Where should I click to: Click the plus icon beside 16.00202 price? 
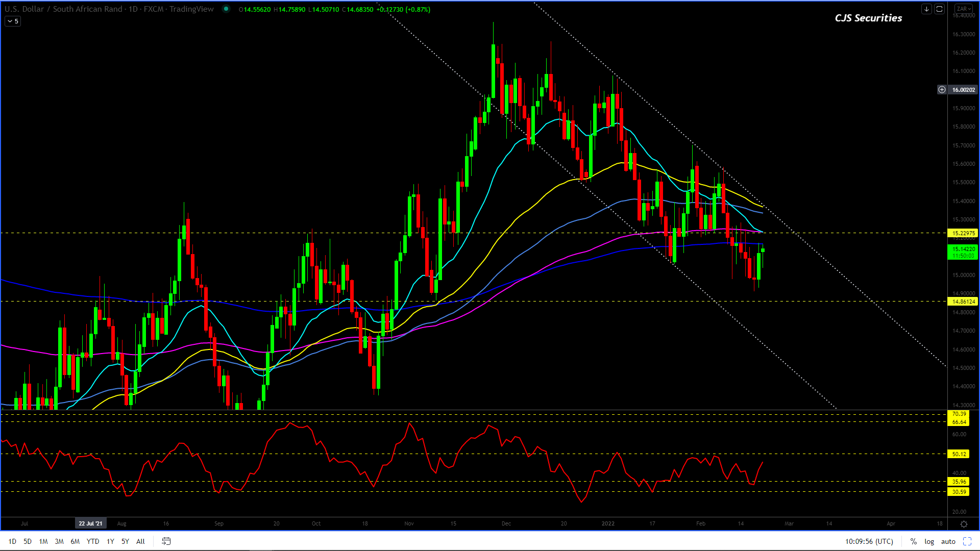coord(942,90)
